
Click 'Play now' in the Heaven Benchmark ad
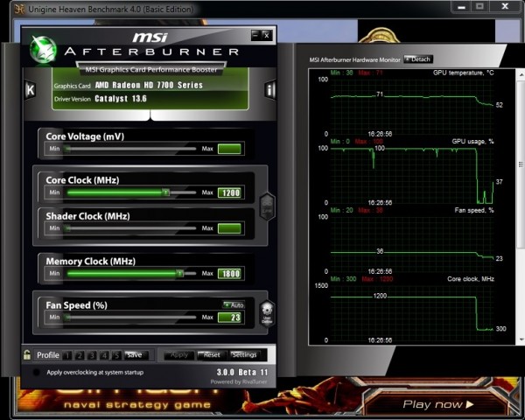(438, 404)
